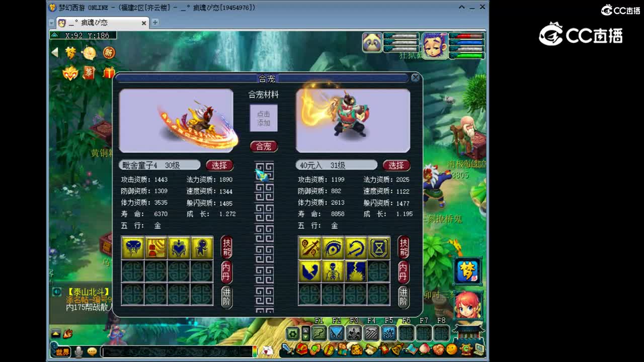Image resolution: width=644 pixels, height=362 pixels.
Task: Switch hotkey bar page with arrows
Action: pyautogui.click(x=305, y=333)
